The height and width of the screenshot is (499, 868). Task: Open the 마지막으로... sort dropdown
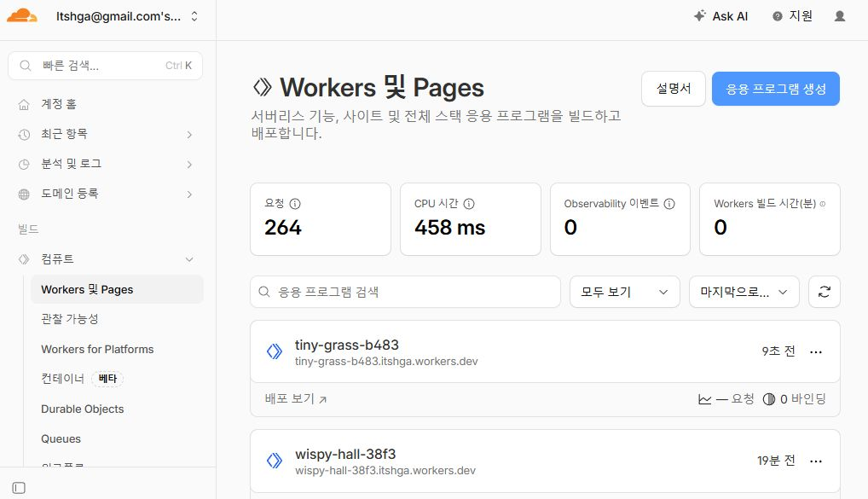tap(744, 292)
